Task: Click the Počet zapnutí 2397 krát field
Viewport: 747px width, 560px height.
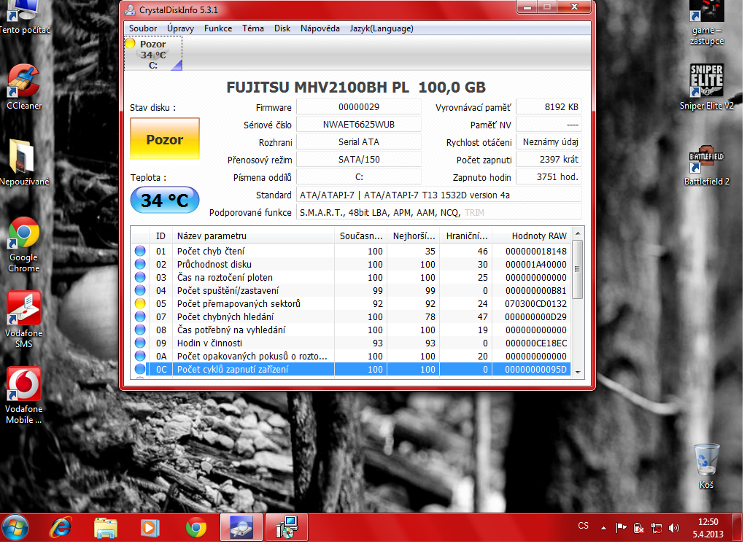Action: (549, 160)
